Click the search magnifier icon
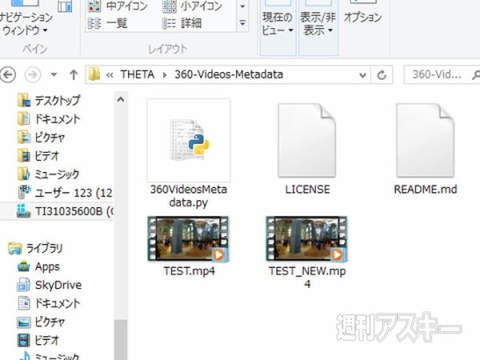 [476, 75]
